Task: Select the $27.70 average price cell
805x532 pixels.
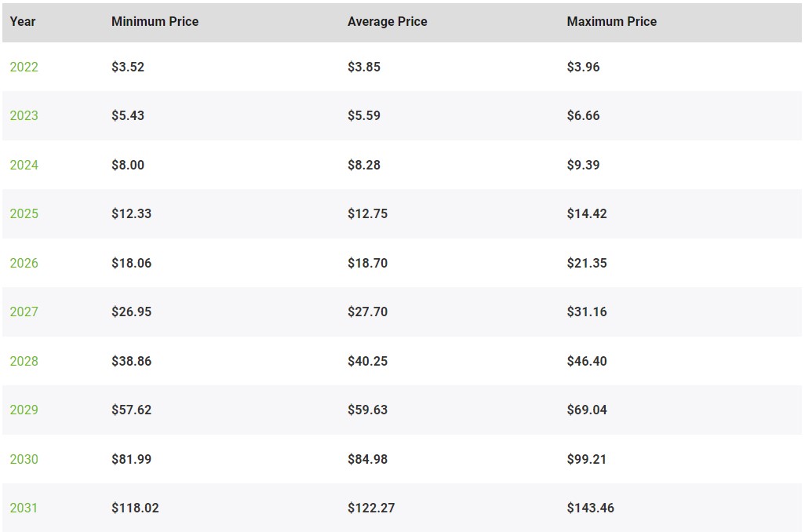Action: point(368,312)
